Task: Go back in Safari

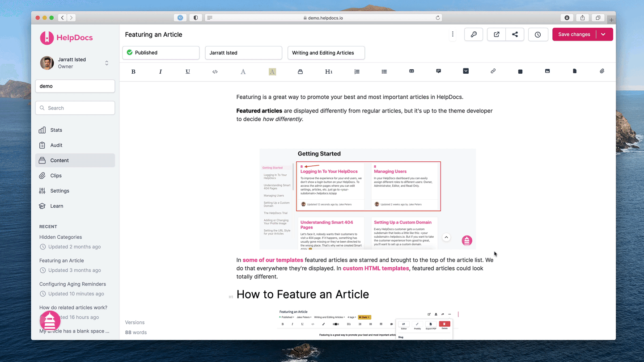Action: click(63, 18)
